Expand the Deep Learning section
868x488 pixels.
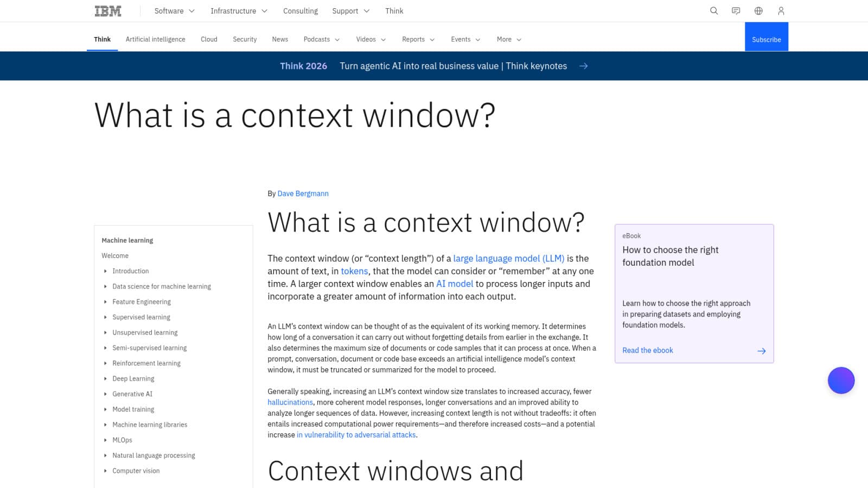click(x=105, y=378)
